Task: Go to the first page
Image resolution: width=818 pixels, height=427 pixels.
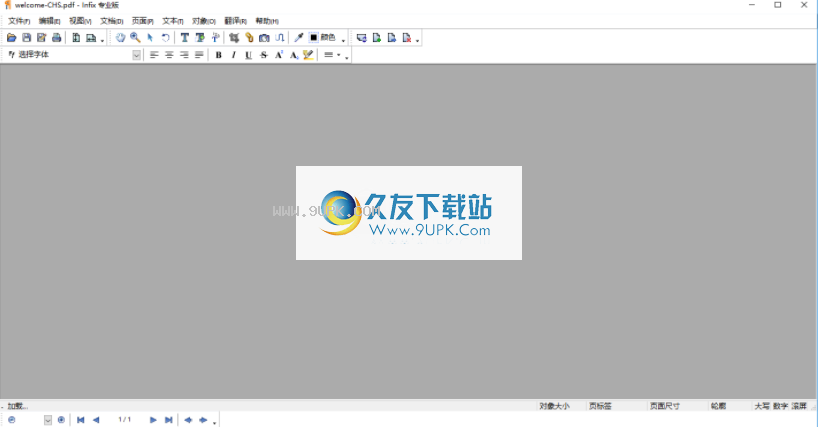Action: pos(80,420)
